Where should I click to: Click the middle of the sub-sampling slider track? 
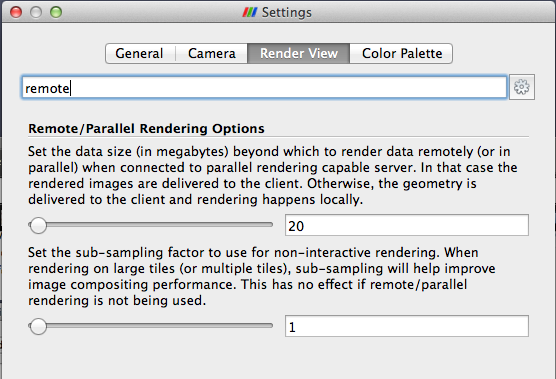[x=151, y=326]
